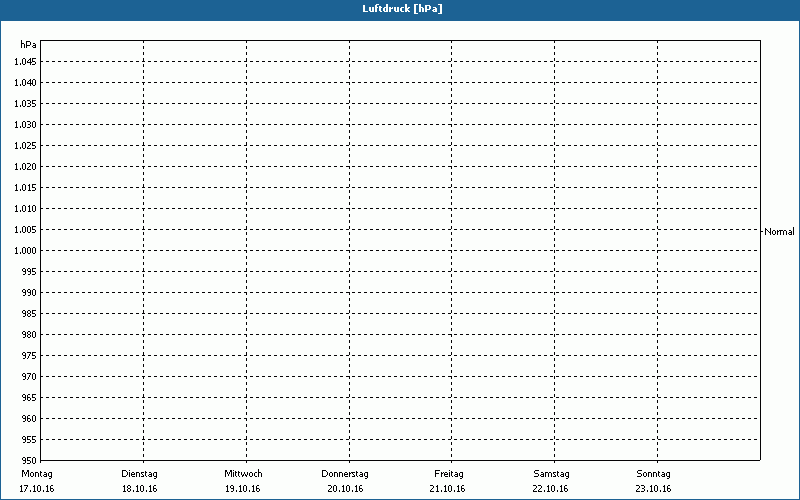800x500 pixels.
Task: Select the Freitag day label
Action: click(x=449, y=474)
